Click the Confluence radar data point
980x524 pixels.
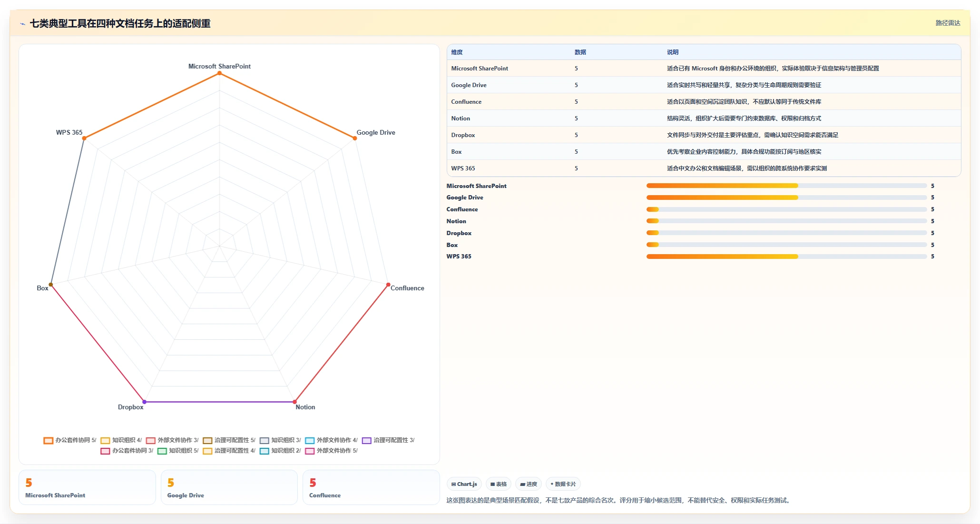click(388, 285)
